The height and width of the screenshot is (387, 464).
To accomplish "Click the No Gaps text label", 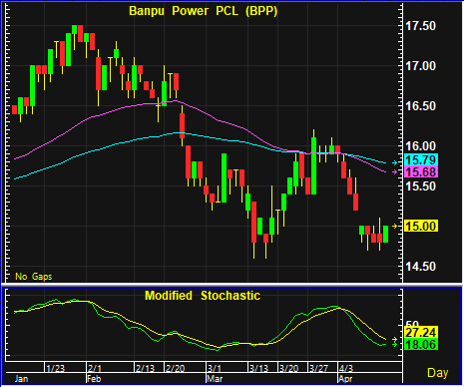I will pos(34,277).
